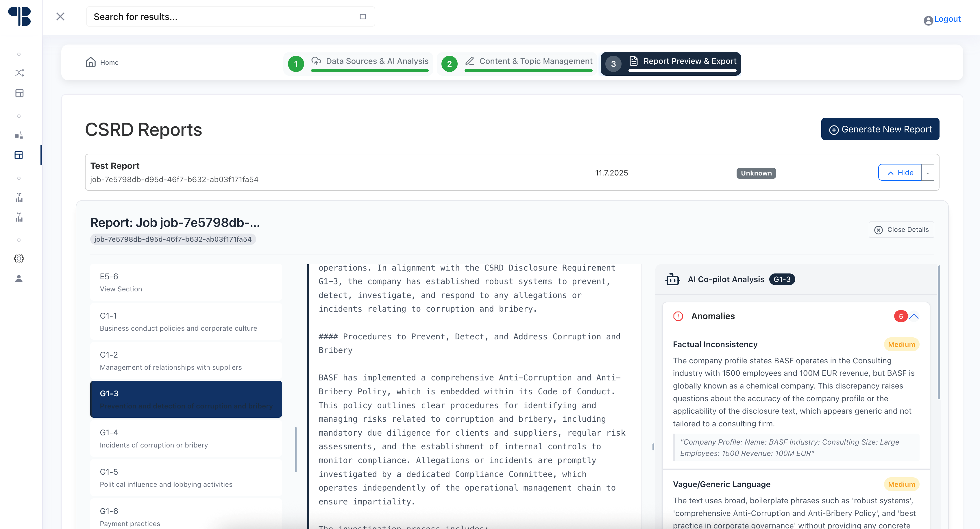Viewport: 980px width, 529px height.
Task: Click the job ID chip under report heading
Action: (173, 239)
